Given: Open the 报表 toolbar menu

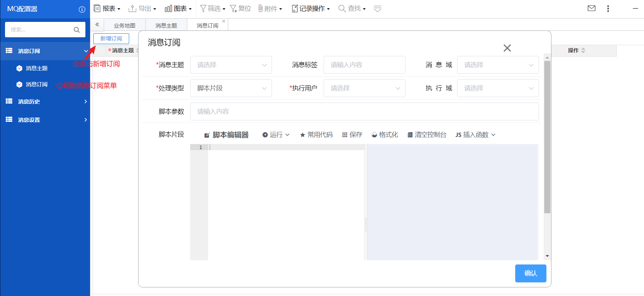Looking at the screenshot, I should (107, 9).
